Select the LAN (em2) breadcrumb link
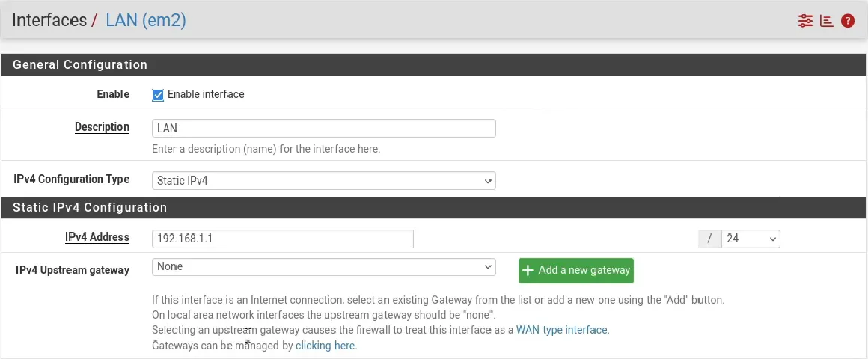The width and height of the screenshot is (868, 359). [x=146, y=20]
